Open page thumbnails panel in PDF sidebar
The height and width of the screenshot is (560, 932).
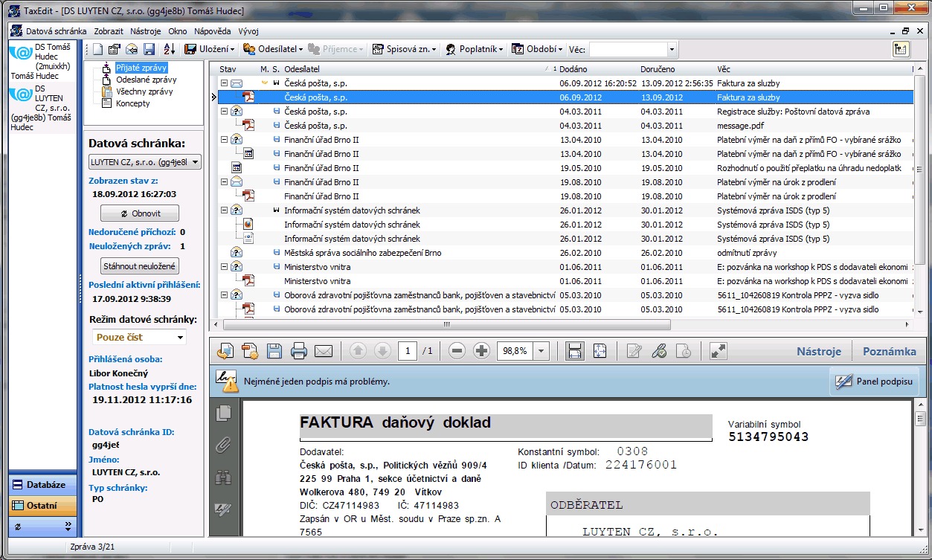point(222,413)
